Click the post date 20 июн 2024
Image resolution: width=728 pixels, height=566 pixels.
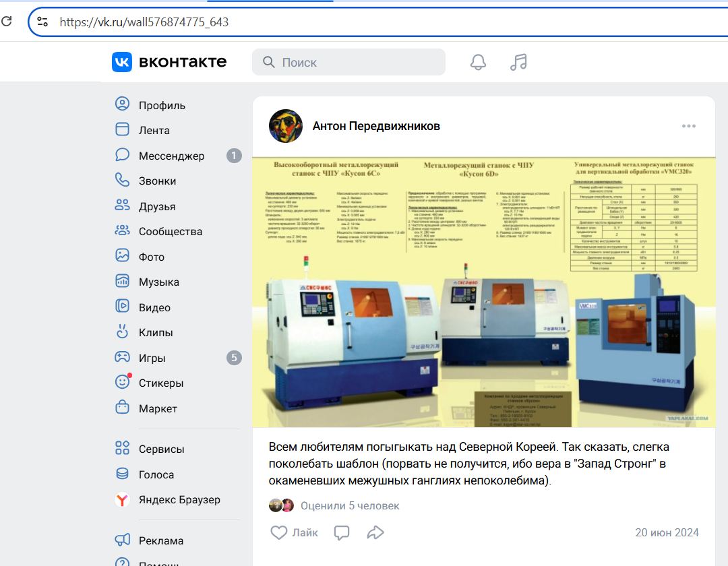pos(667,532)
